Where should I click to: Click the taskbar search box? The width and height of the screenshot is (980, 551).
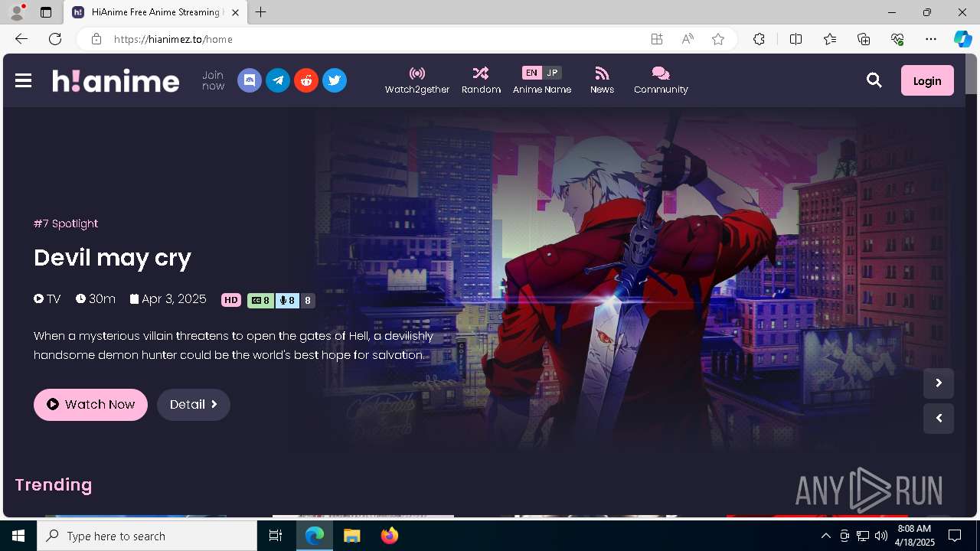(147, 536)
